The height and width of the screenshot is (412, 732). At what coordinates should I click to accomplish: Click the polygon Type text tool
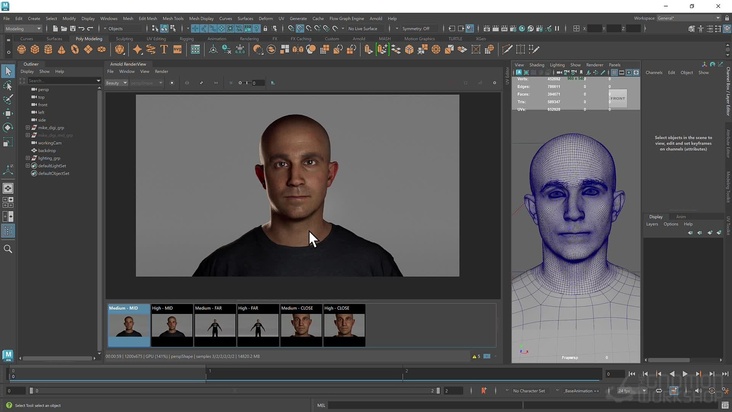click(x=164, y=49)
